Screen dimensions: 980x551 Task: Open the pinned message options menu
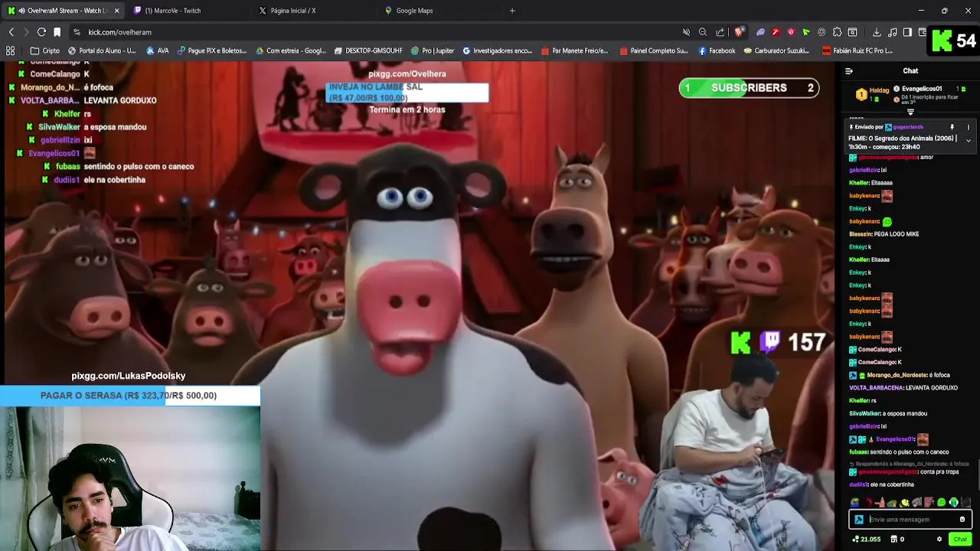(968, 127)
